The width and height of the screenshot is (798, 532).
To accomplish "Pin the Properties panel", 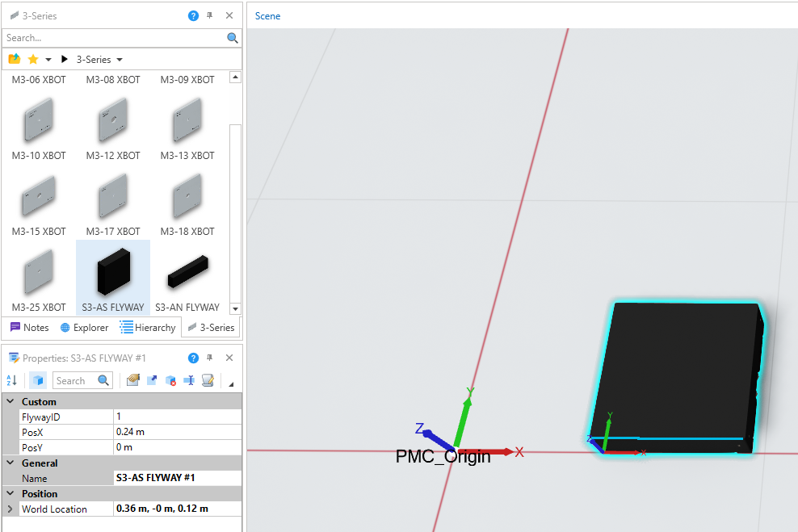I will (x=210, y=358).
